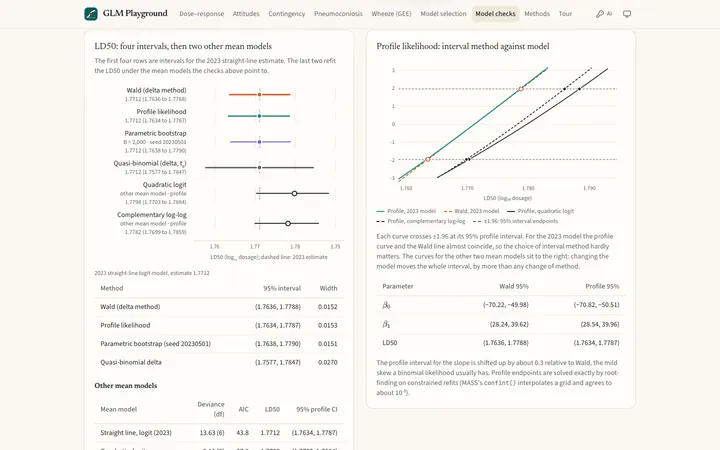Screen dimensions: 720x450
Task: Click the 'Profile, quadratic logit' legend entry
Action: pos(540,211)
